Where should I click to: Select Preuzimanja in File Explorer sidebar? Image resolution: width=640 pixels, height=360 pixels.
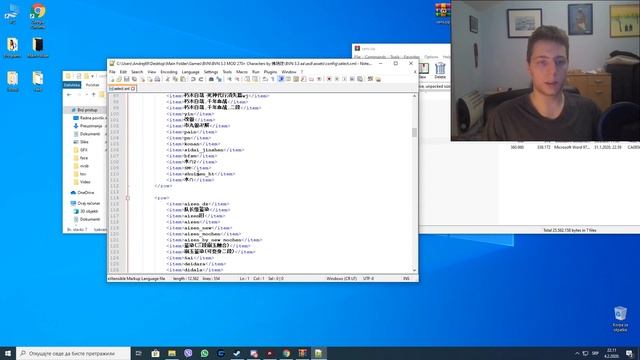[91, 126]
